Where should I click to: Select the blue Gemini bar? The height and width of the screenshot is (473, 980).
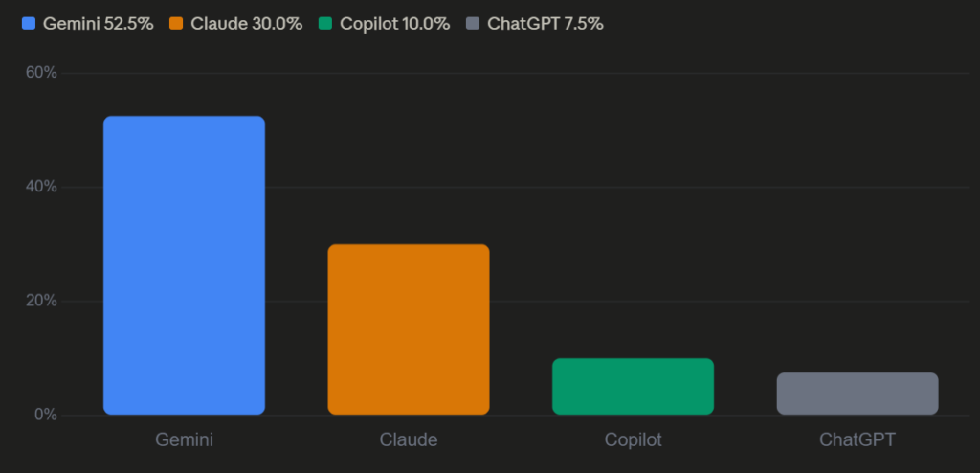(x=184, y=265)
